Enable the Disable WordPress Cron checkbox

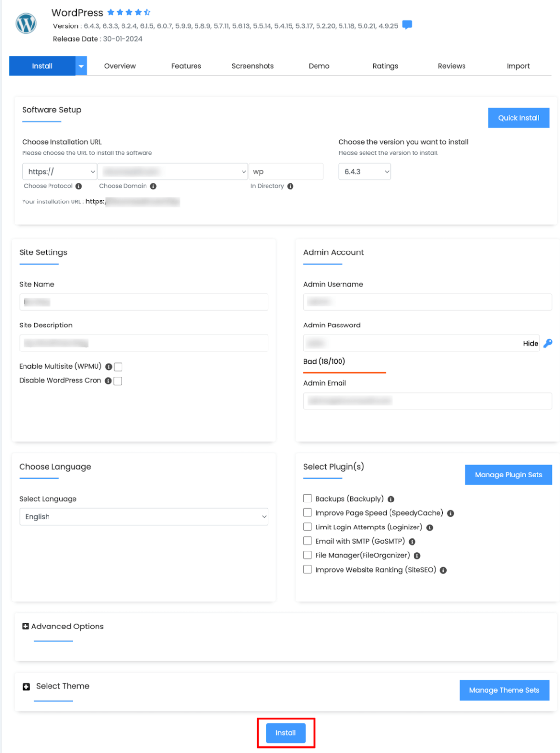click(x=117, y=380)
